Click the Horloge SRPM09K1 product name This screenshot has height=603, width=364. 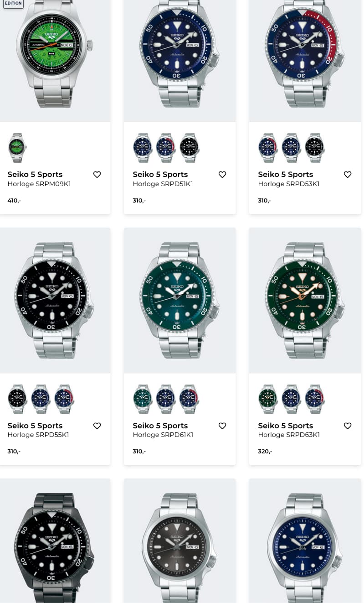[39, 184]
